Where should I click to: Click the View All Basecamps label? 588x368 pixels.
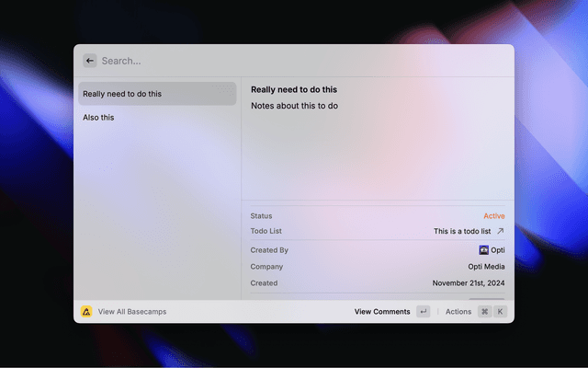[132, 312]
